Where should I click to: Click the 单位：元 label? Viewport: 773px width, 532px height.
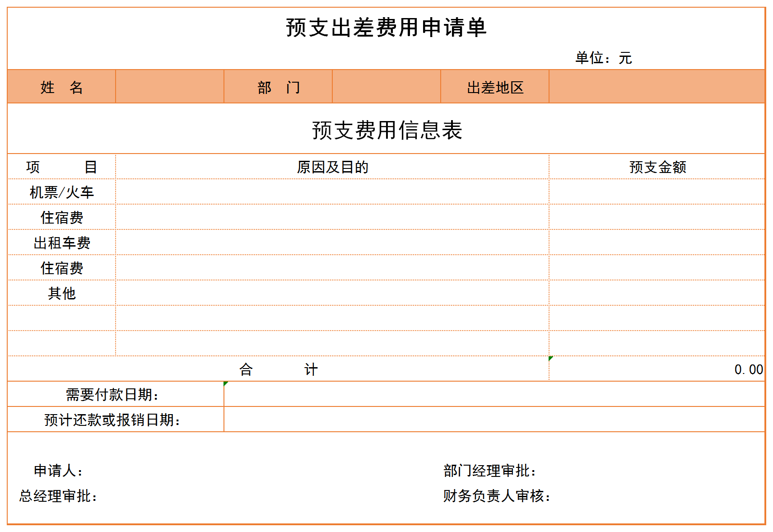[603, 58]
